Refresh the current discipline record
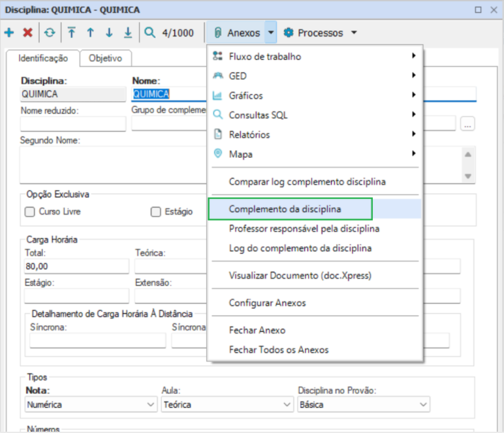Image resolution: width=504 pixels, height=433 pixels. [50, 33]
